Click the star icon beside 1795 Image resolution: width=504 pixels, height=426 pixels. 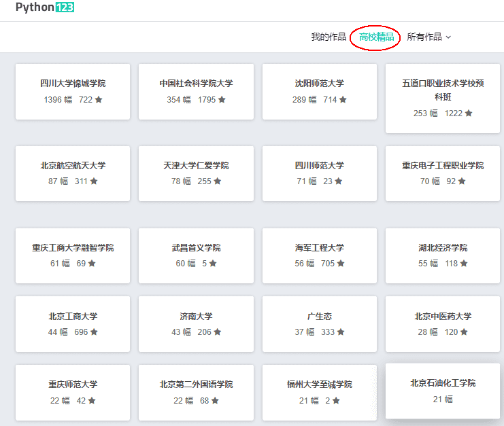click(222, 100)
